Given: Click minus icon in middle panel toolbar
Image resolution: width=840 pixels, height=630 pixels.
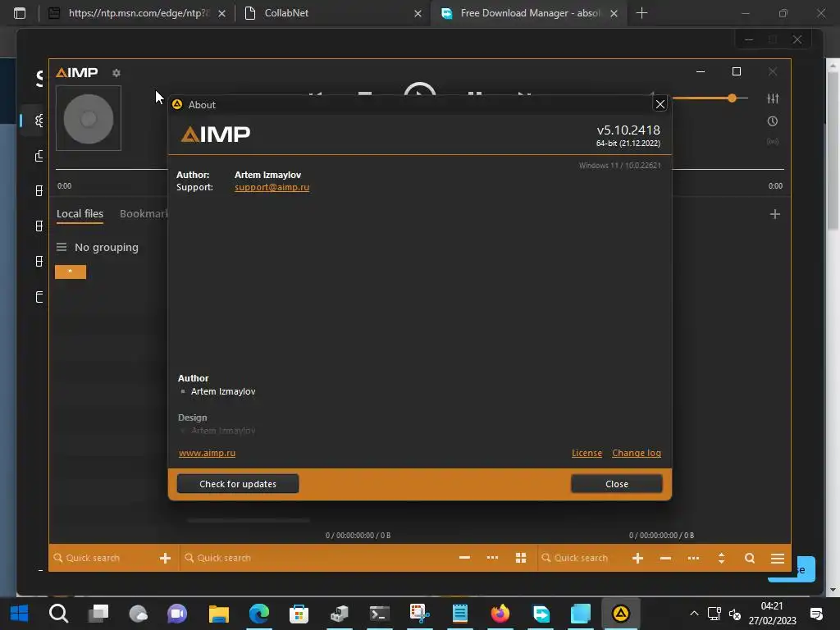Looking at the screenshot, I should tap(464, 558).
